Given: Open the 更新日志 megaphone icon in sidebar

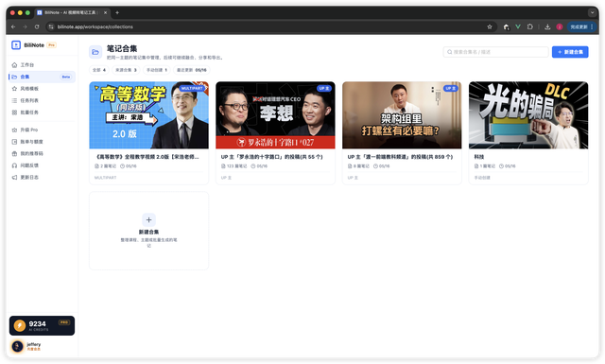Looking at the screenshot, I should click(x=14, y=177).
